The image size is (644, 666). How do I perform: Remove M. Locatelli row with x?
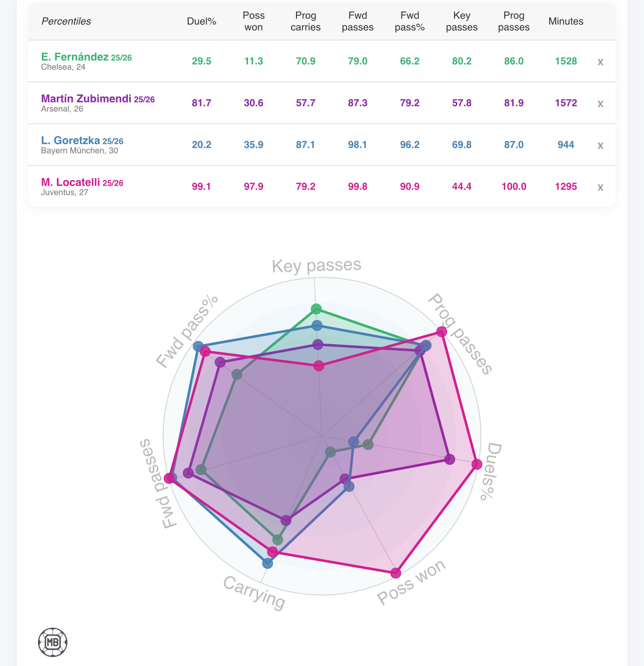600,187
